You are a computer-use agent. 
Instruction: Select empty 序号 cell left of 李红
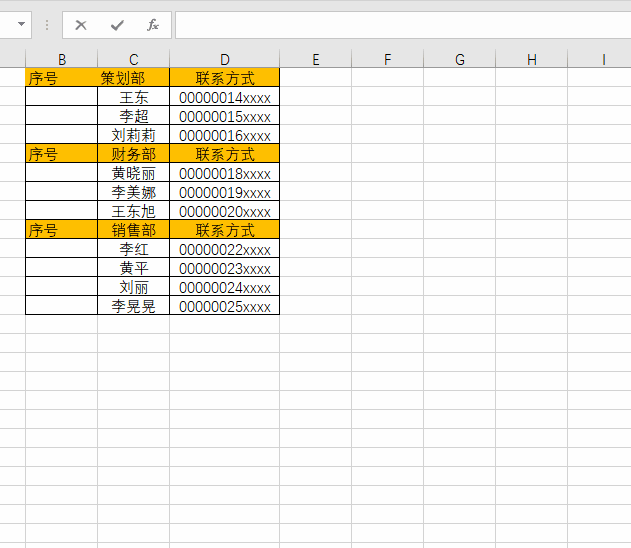coord(62,248)
